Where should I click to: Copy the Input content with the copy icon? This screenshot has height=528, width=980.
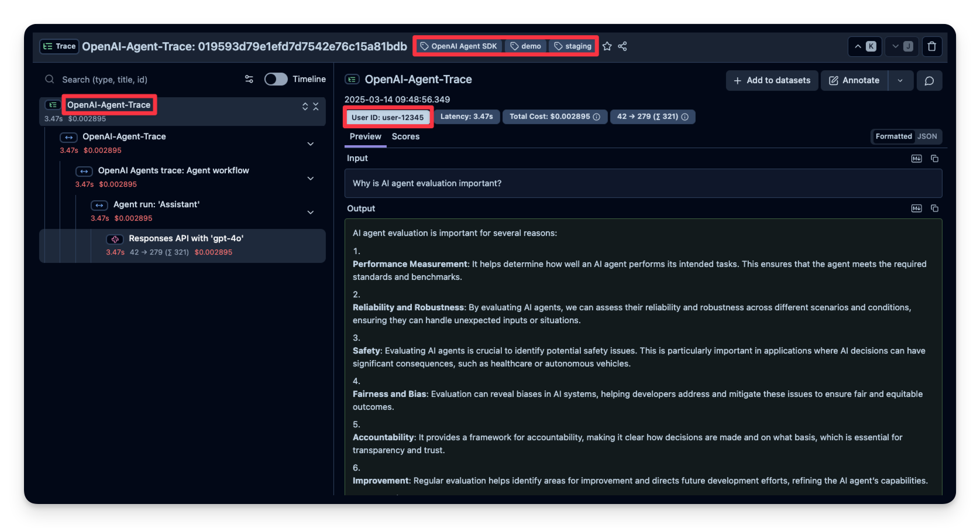[935, 158]
